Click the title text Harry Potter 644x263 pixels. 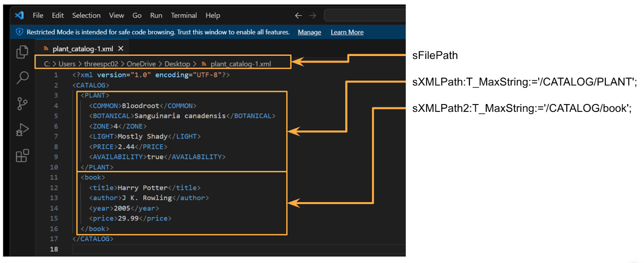[142, 188]
